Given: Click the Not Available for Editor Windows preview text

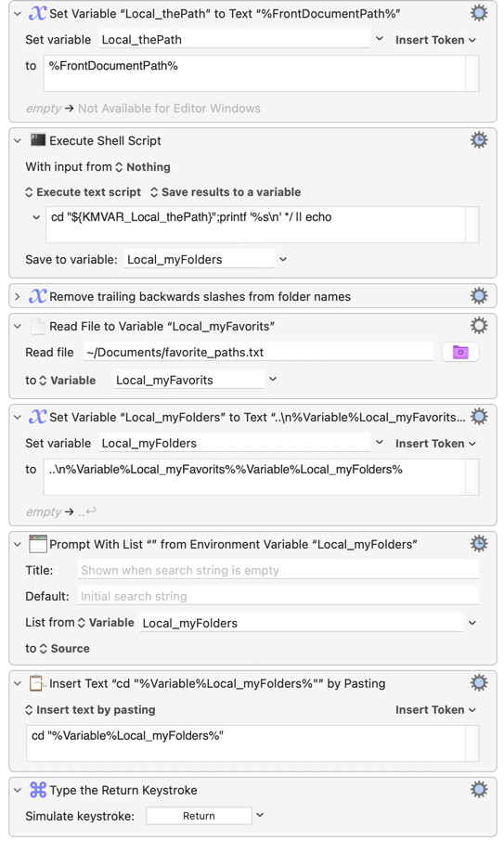Looking at the screenshot, I should (170, 109).
